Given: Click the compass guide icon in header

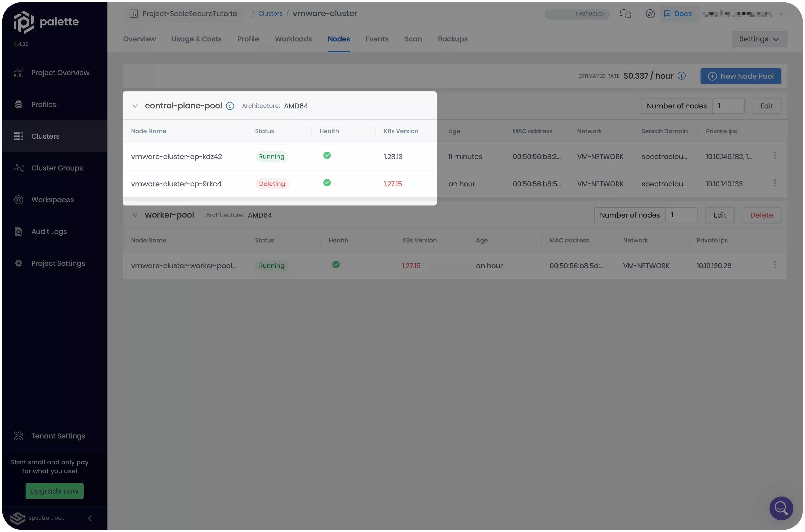Looking at the screenshot, I should 650,14.
